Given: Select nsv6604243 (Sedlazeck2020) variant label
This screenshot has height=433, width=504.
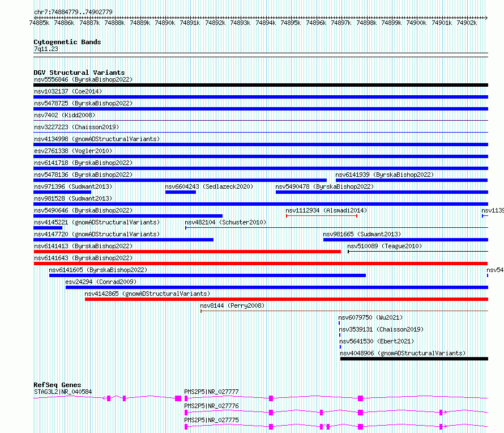Looking at the screenshot, I should pos(209,186).
